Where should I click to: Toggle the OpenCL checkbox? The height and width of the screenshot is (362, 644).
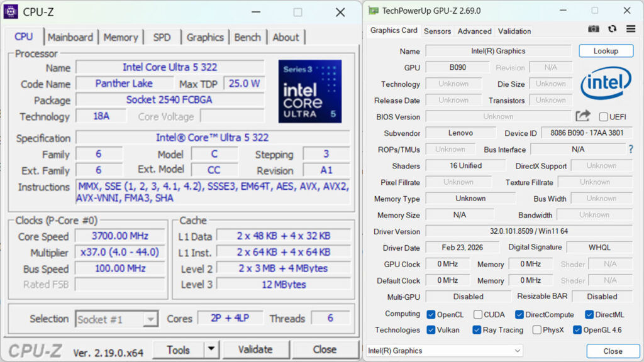coord(431,314)
